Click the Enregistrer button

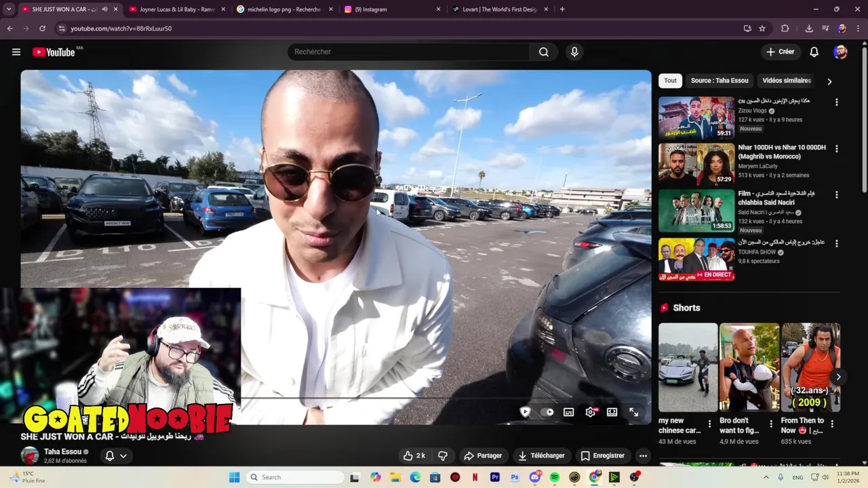[x=602, y=455]
